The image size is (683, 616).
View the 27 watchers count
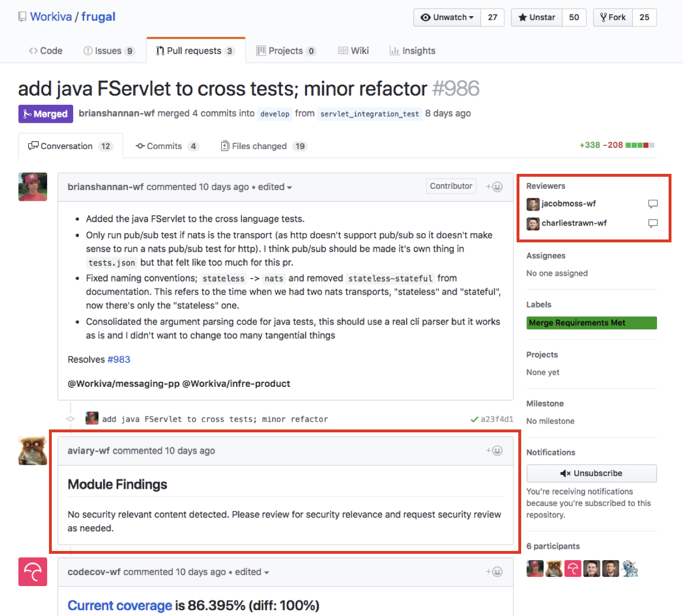click(x=492, y=17)
